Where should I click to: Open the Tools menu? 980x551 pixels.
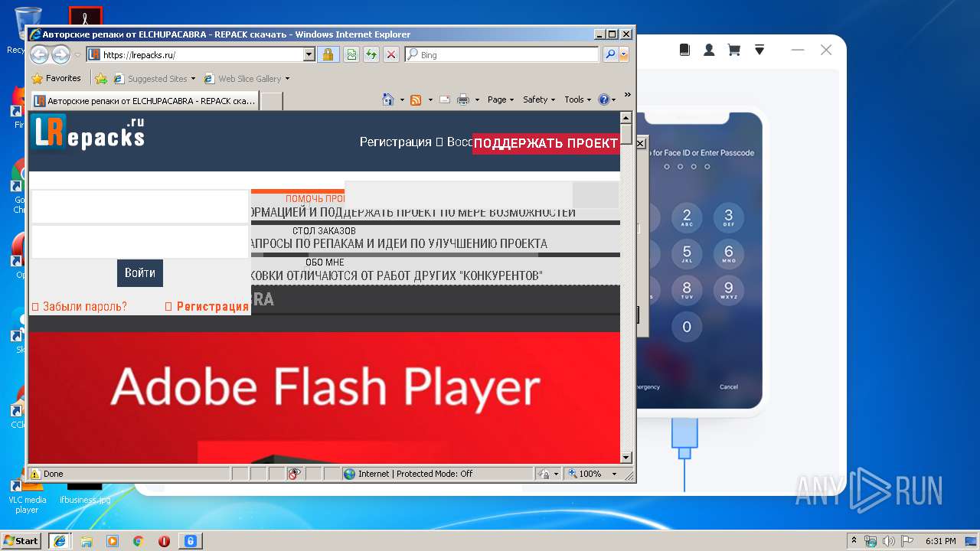578,99
